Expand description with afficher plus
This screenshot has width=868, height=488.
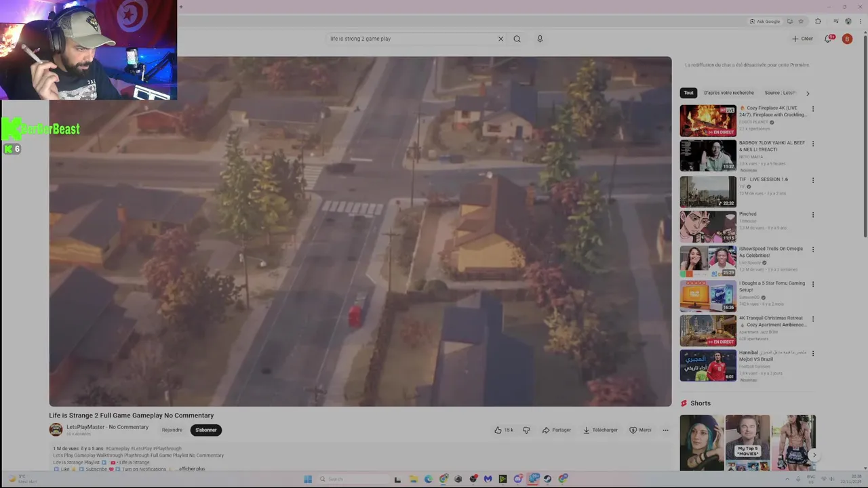[191, 468]
